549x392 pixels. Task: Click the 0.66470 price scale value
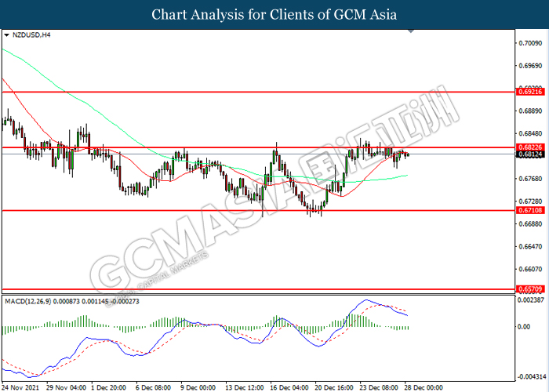click(x=530, y=246)
